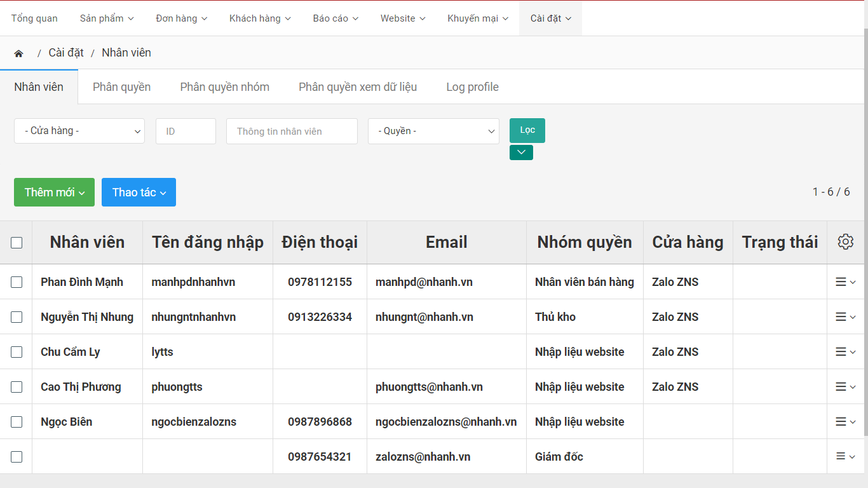This screenshot has width=868, height=488.
Task: Toggle the select-all checkbox in table header
Action: 17,243
